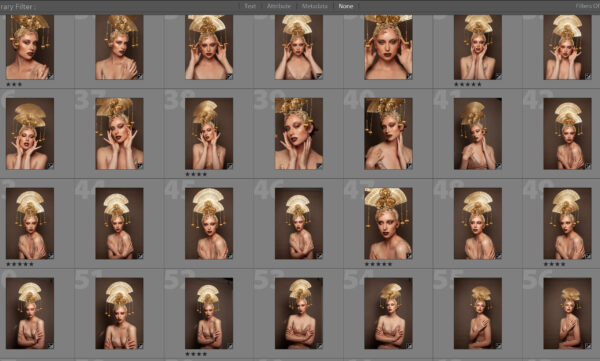The image size is (600, 361).
Task: Select photo 55 thumbnail
Action: (478, 314)
